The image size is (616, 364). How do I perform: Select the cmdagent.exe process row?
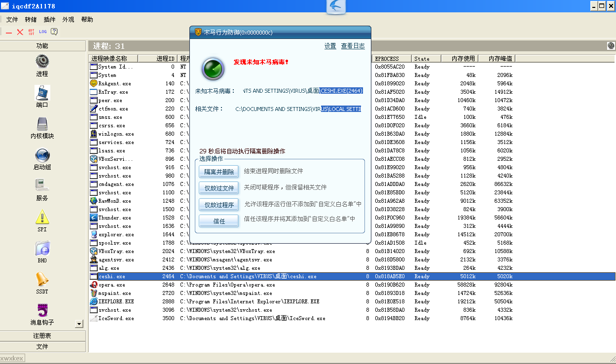point(352,184)
